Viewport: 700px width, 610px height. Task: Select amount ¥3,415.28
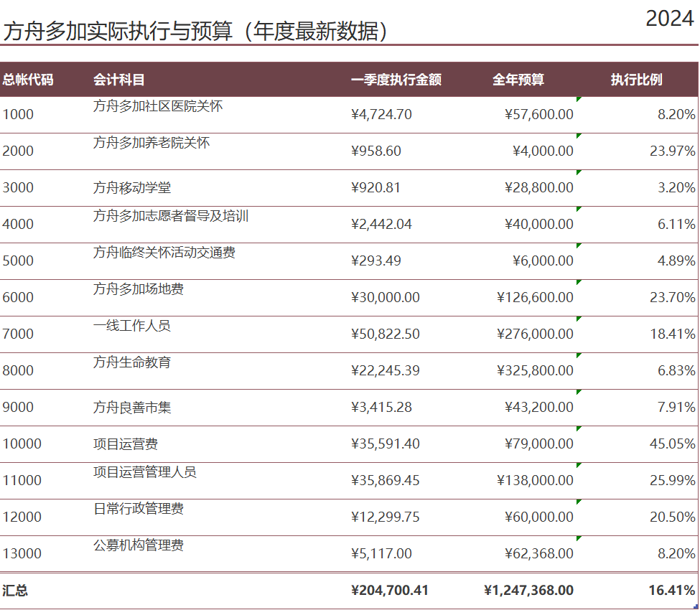pos(381,407)
